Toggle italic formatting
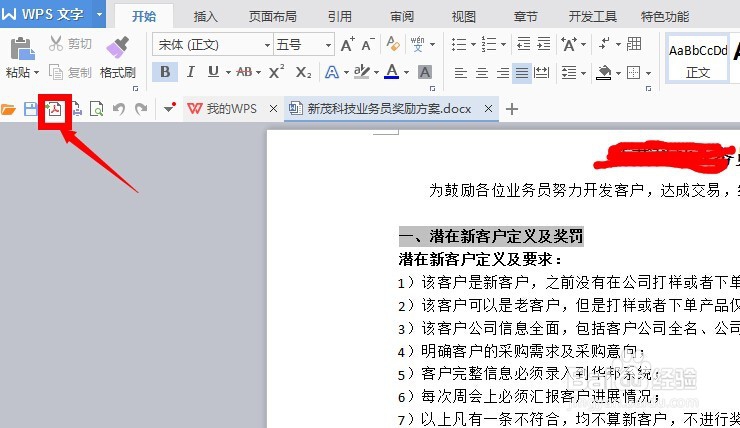This screenshot has width=740, height=428. [190, 72]
